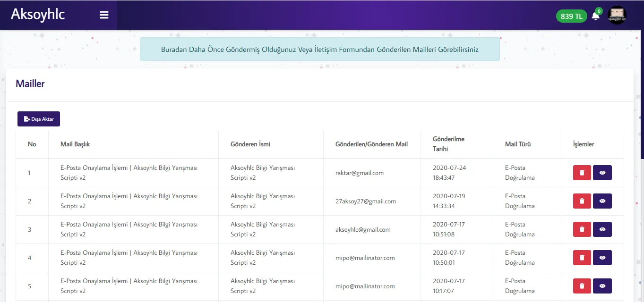View the mail sent at 10:50:01
This screenshot has width=644, height=302.
(x=602, y=258)
